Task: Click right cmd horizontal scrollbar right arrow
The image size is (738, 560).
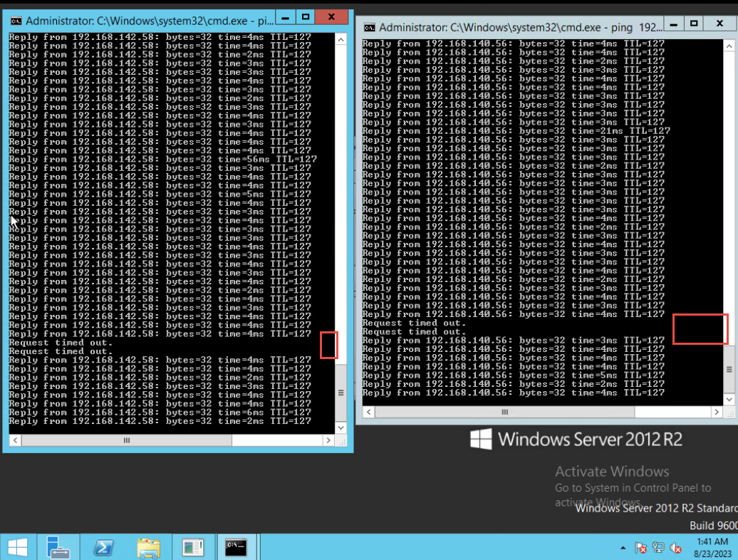Action: coord(717,412)
